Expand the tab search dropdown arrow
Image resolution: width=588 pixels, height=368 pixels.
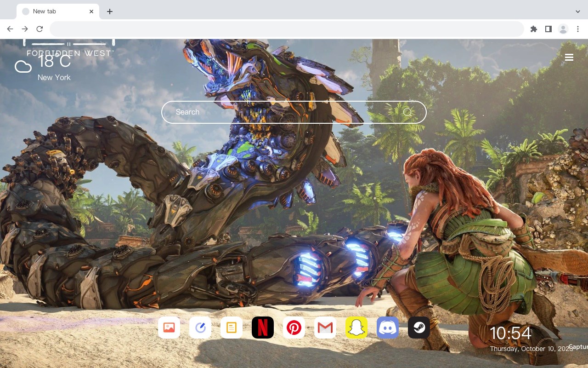point(578,11)
